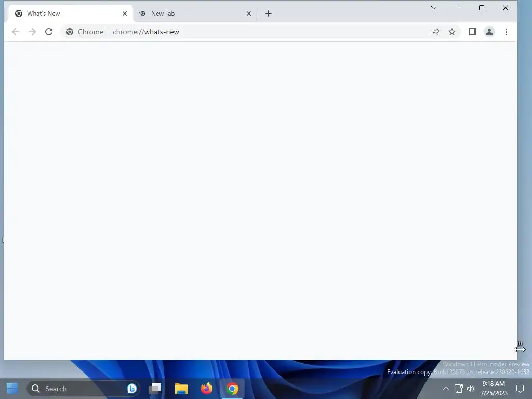The height and width of the screenshot is (399, 532).
Task: Open Task View on taskbar
Action: point(155,389)
